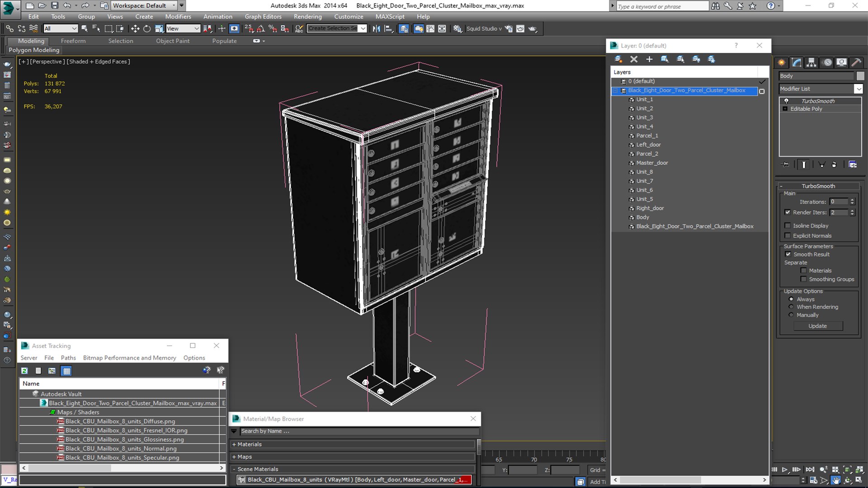868x488 pixels.
Task: Open the Modifier List dropdown
Action: [859, 89]
